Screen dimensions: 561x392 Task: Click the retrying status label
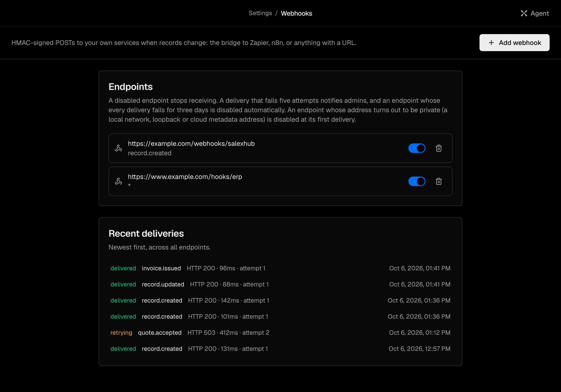click(121, 333)
